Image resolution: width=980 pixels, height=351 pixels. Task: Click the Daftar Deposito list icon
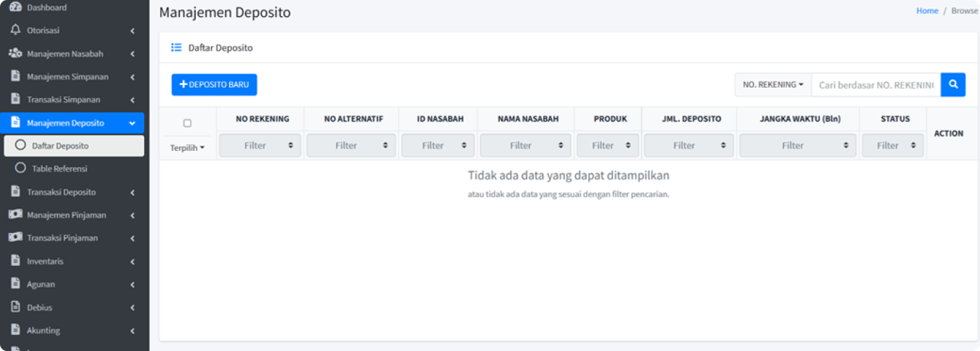(176, 48)
